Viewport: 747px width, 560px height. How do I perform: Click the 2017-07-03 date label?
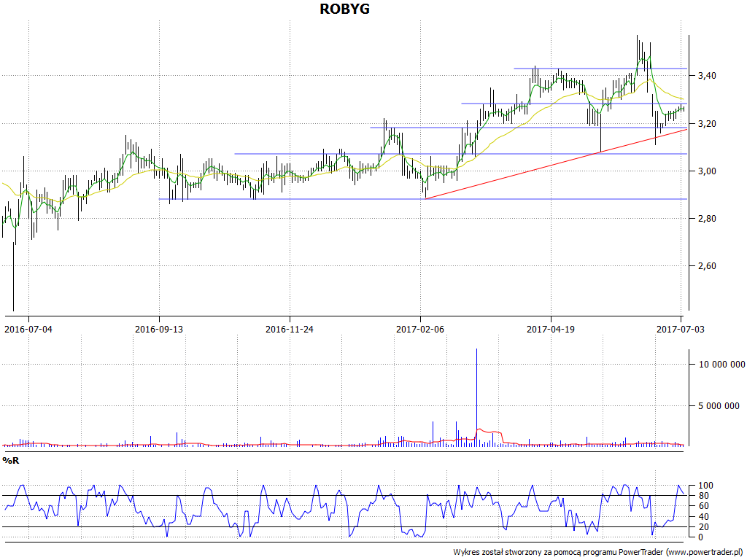(x=680, y=329)
